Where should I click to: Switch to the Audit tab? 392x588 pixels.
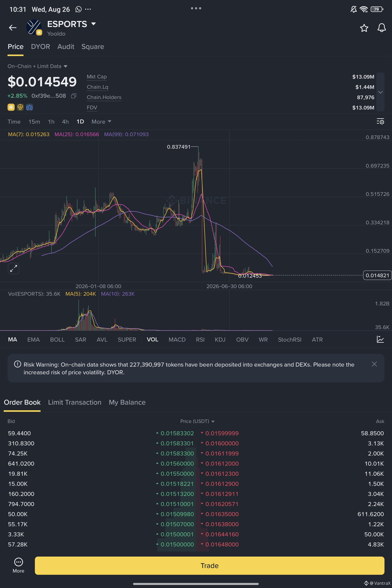tap(66, 46)
